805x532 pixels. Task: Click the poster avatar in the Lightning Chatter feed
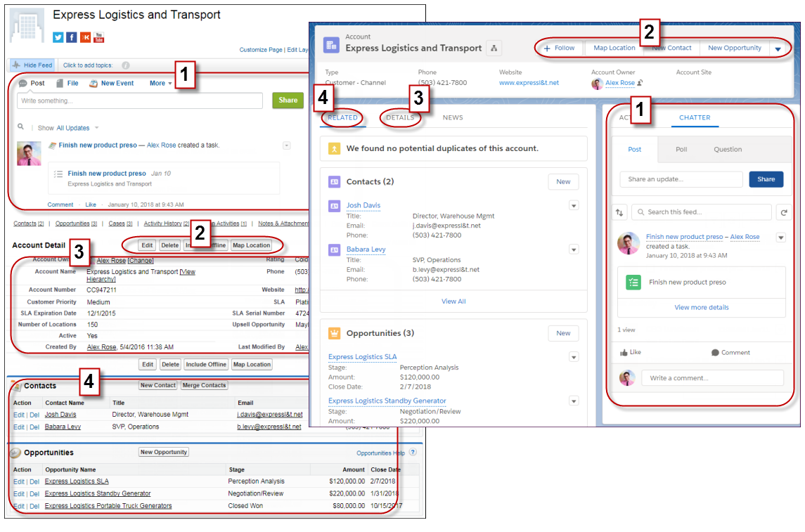coord(629,243)
